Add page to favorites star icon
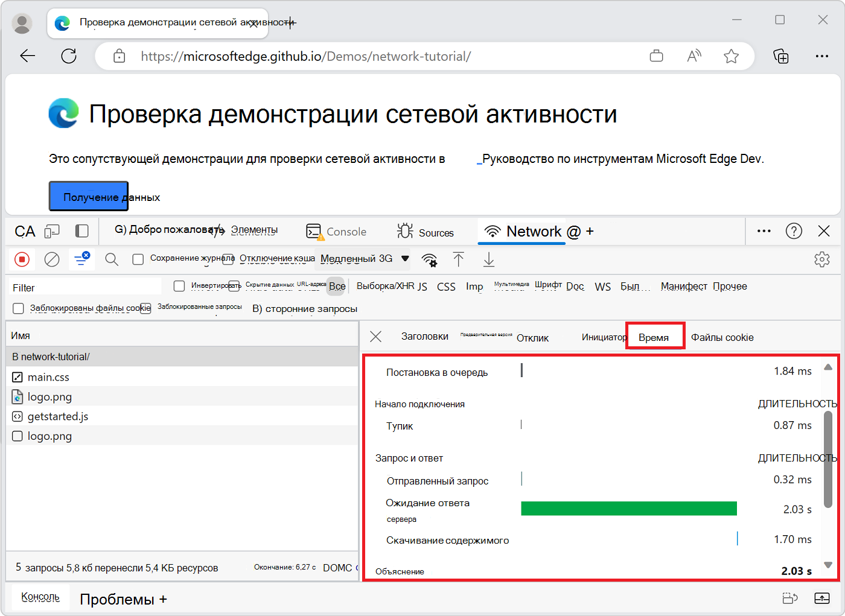This screenshot has width=845, height=616. click(732, 56)
